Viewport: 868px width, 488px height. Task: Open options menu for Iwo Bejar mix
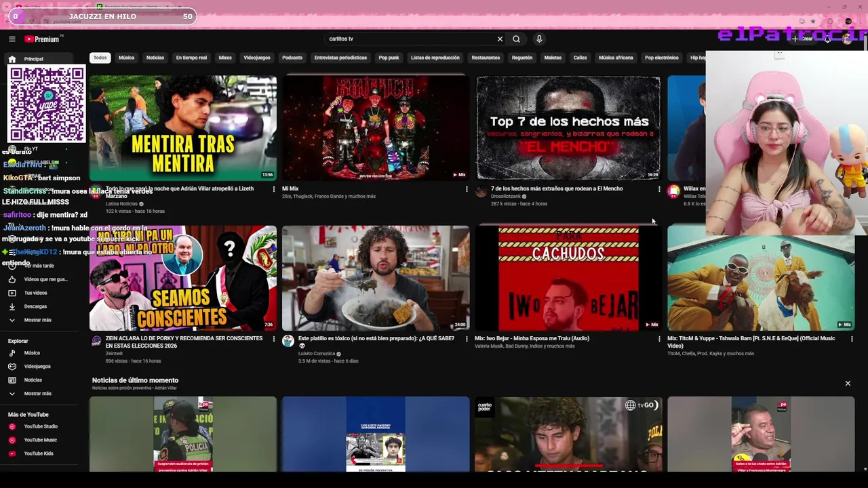(x=659, y=339)
